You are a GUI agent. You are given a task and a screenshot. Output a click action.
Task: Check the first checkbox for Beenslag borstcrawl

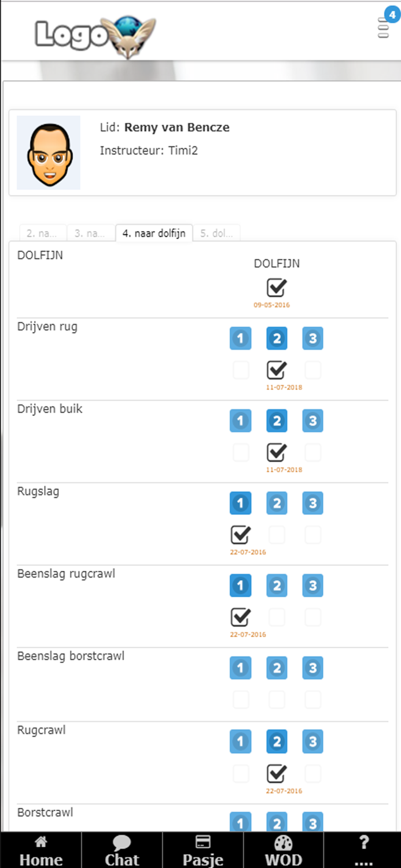[x=241, y=699]
